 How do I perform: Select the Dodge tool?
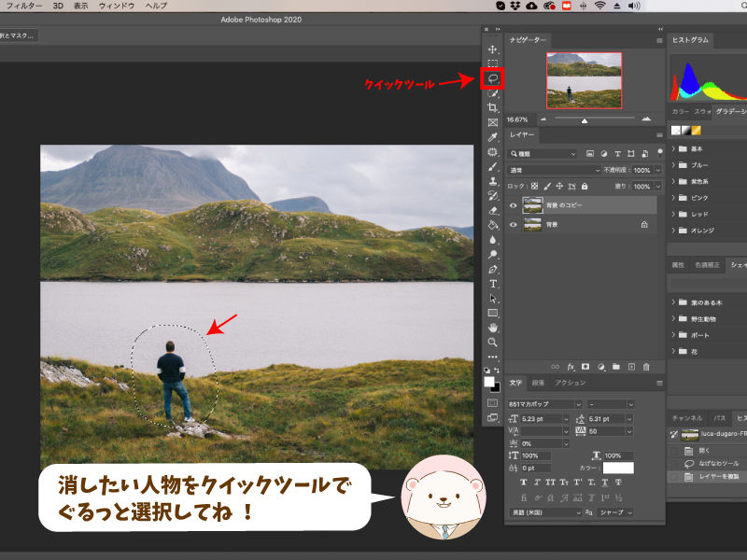point(493,254)
